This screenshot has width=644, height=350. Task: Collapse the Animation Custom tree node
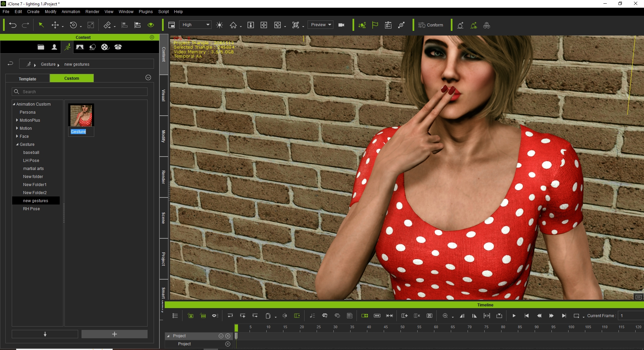(14, 104)
